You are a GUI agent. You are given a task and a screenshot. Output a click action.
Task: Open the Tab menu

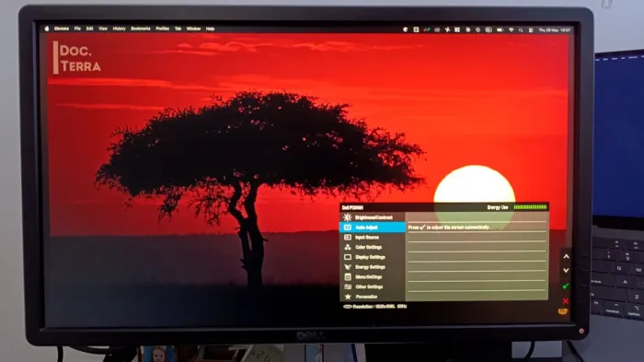178,29
